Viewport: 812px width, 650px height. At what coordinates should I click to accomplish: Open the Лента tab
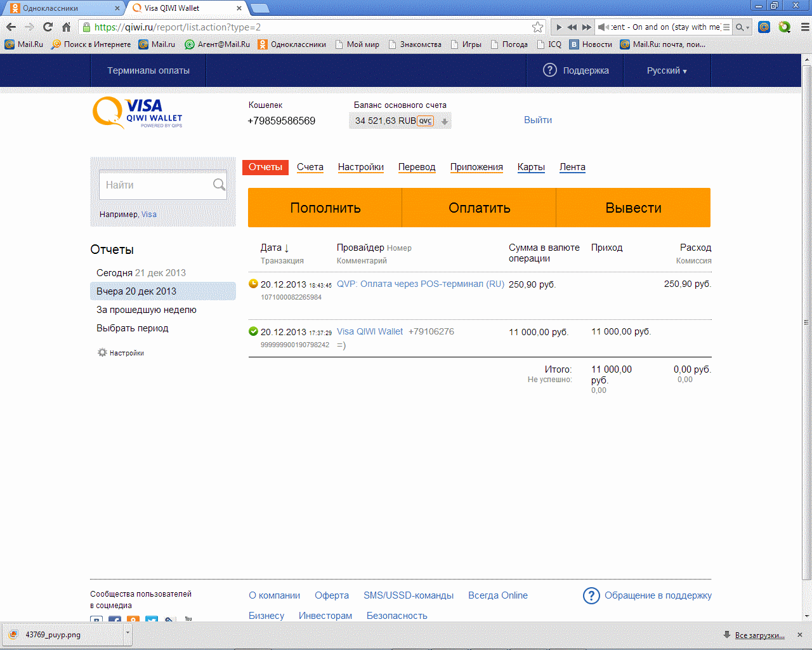[572, 167]
